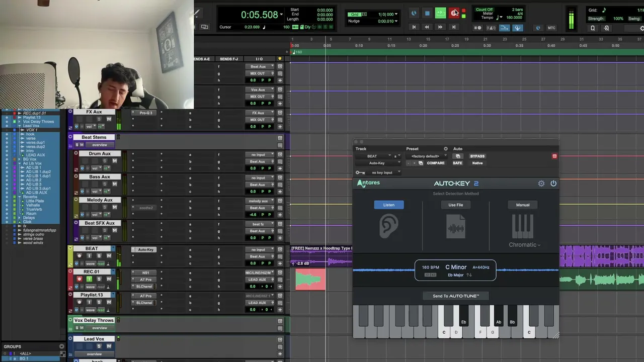
Task: Open the main counter format dropdown
Action: click(x=281, y=15)
